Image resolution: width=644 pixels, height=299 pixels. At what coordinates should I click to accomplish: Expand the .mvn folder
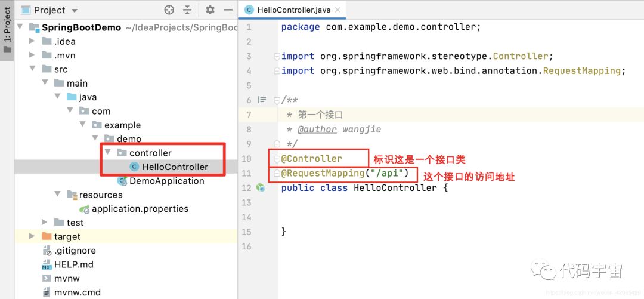coord(32,55)
